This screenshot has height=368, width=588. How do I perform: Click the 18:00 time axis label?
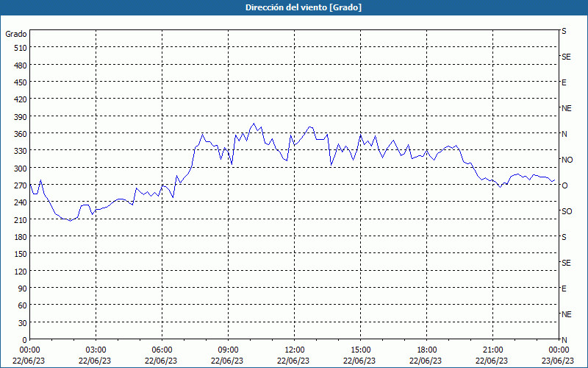pyautogui.click(x=427, y=350)
